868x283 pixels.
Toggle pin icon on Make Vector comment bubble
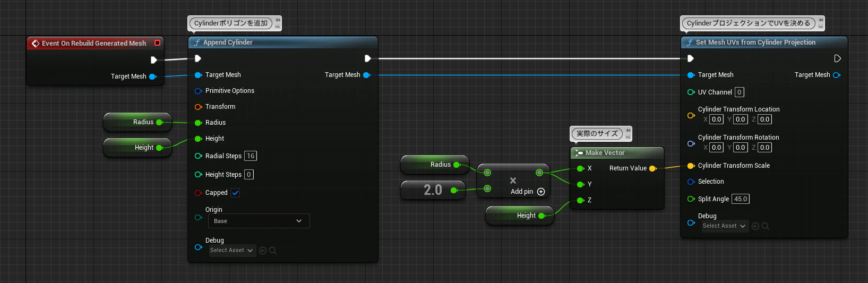pyautogui.click(x=628, y=131)
